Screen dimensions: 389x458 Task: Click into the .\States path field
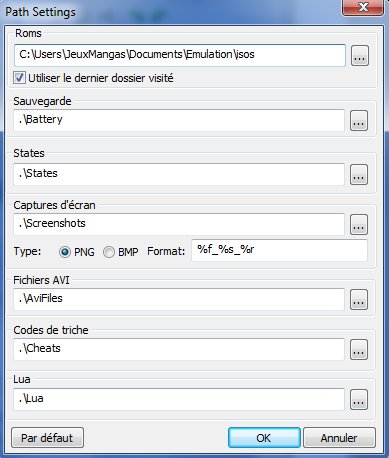(179, 174)
